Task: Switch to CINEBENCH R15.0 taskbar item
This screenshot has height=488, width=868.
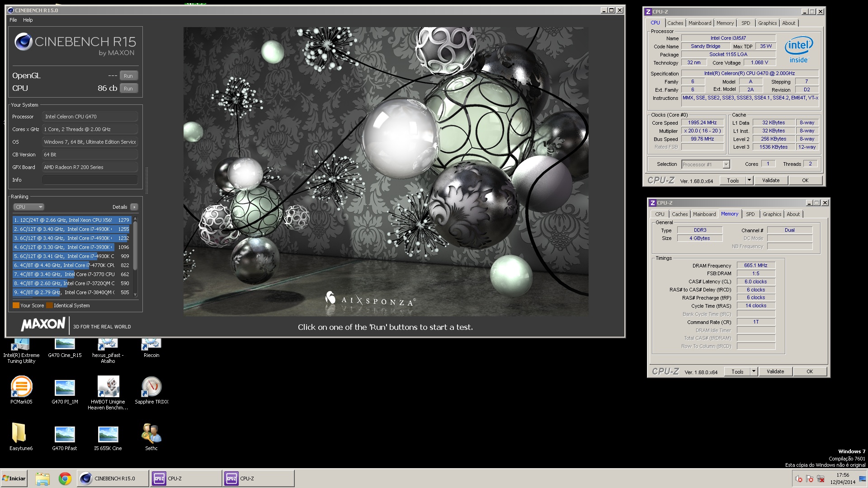Action: [113, 479]
